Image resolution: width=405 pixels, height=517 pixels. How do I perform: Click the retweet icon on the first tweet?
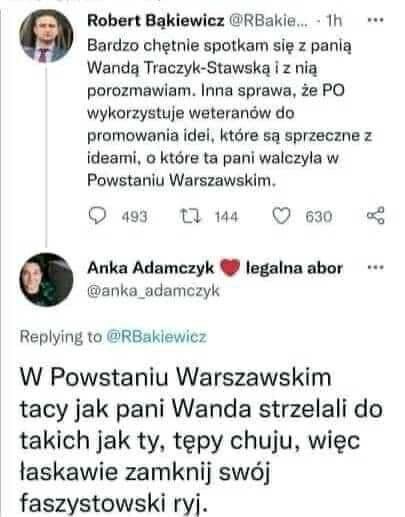click(x=190, y=216)
